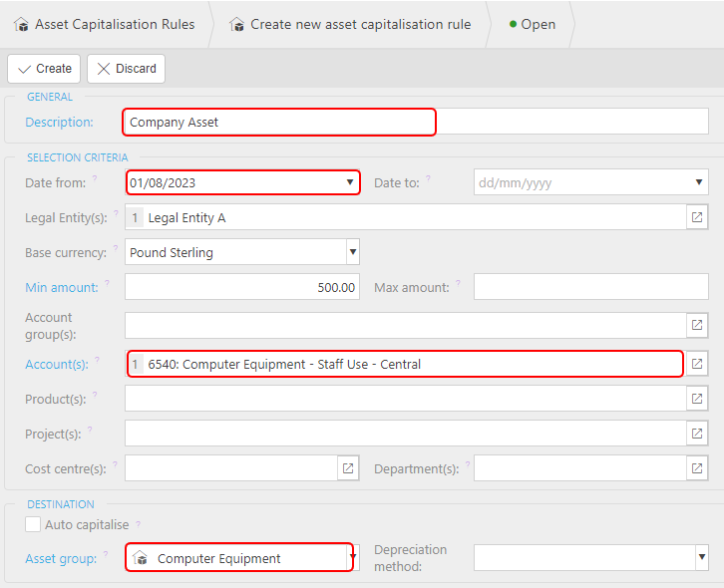Click the empty Max amount field
This screenshot has height=588, width=724.
(x=591, y=287)
